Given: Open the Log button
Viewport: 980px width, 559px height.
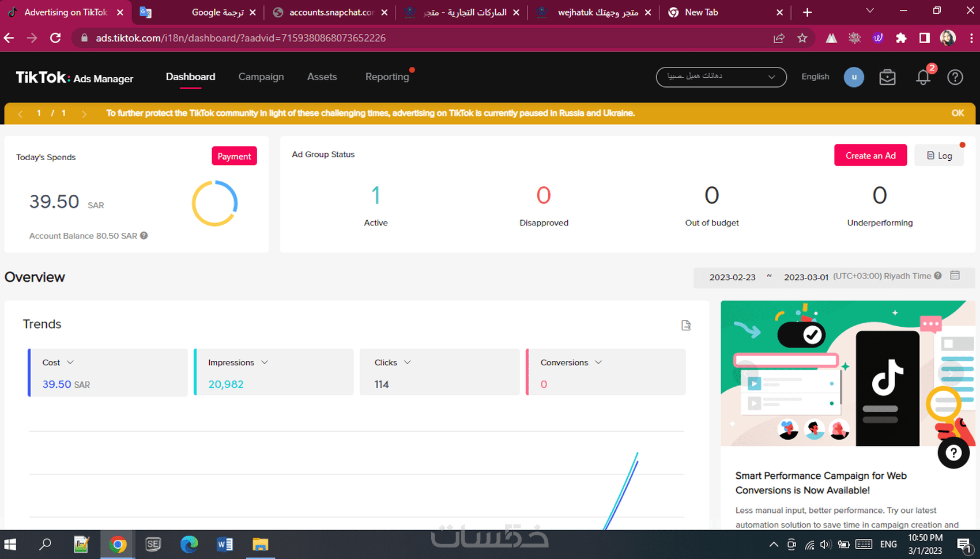Looking at the screenshot, I should (x=939, y=156).
